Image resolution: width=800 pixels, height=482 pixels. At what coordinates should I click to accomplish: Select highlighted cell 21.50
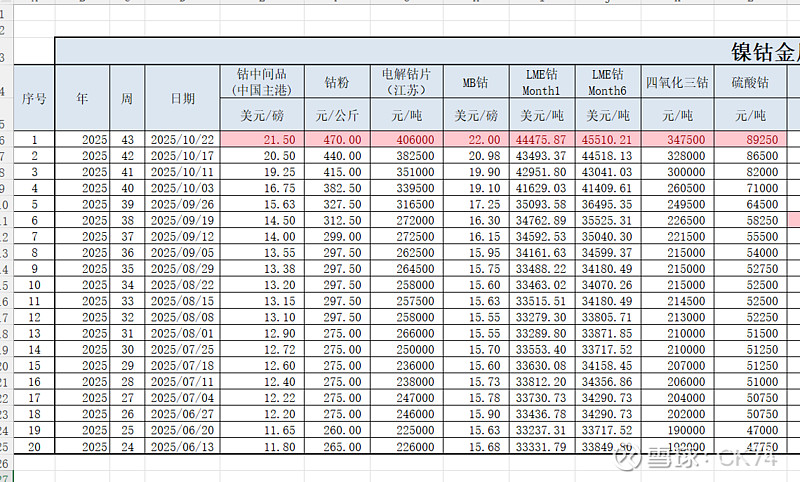point(262,139)
